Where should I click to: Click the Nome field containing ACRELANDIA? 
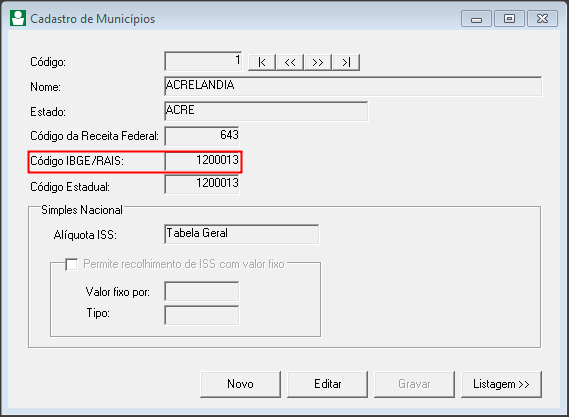[x=353, y=86]
